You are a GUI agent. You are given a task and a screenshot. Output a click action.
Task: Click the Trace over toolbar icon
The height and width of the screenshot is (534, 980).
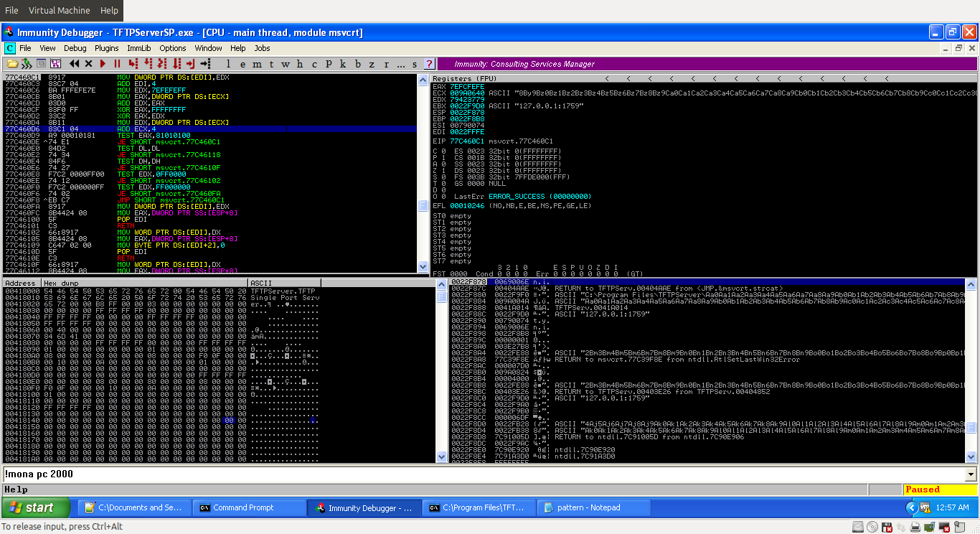(176, 64)
